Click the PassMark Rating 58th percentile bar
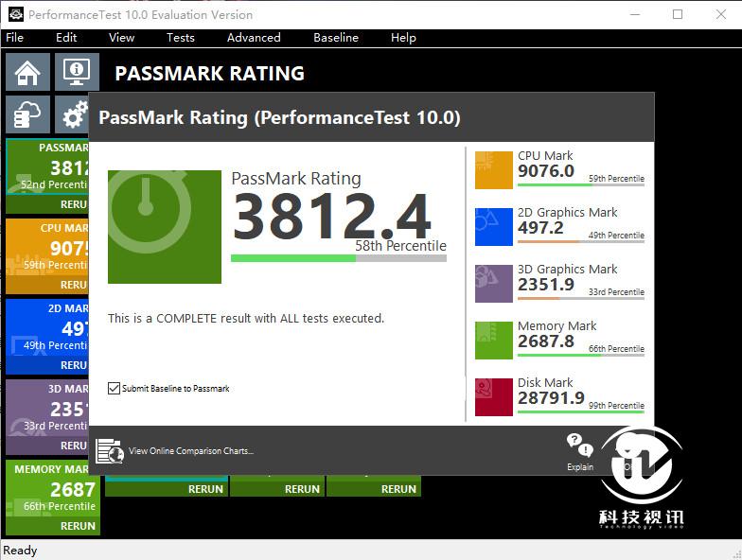 pyautogui.click(x=339, y=258)
